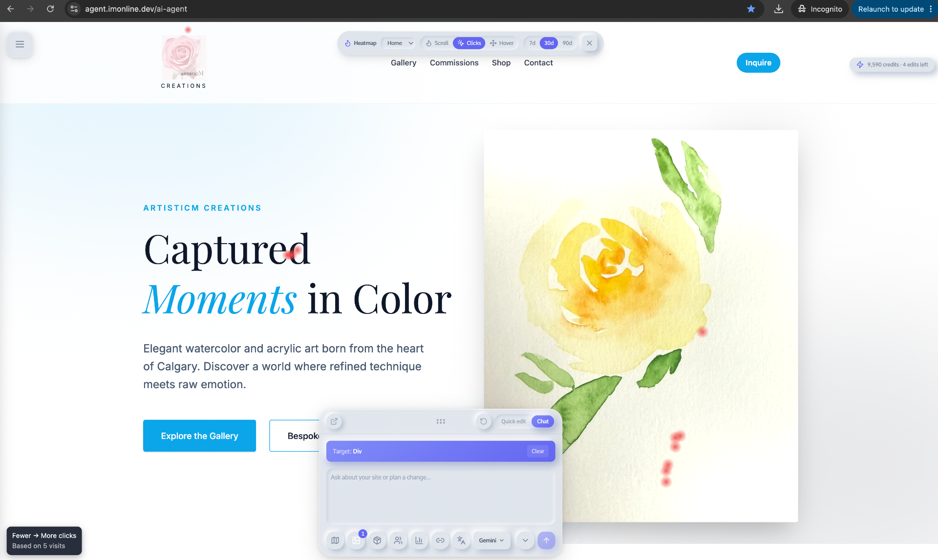This screenshot has height=560, width=938.
Task: Open the Gemini model dropdown
Action: point(491,540)
